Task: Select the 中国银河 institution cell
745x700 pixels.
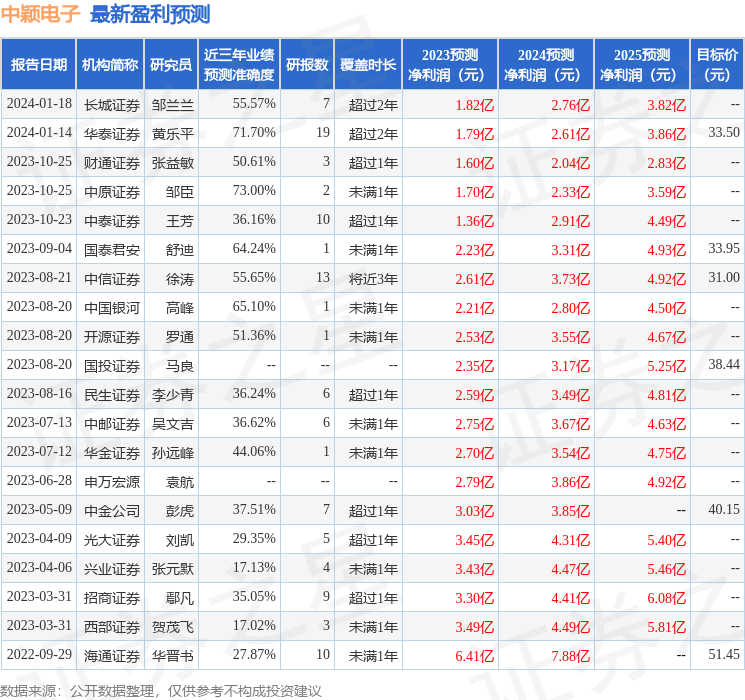Action: coord(112,308)
